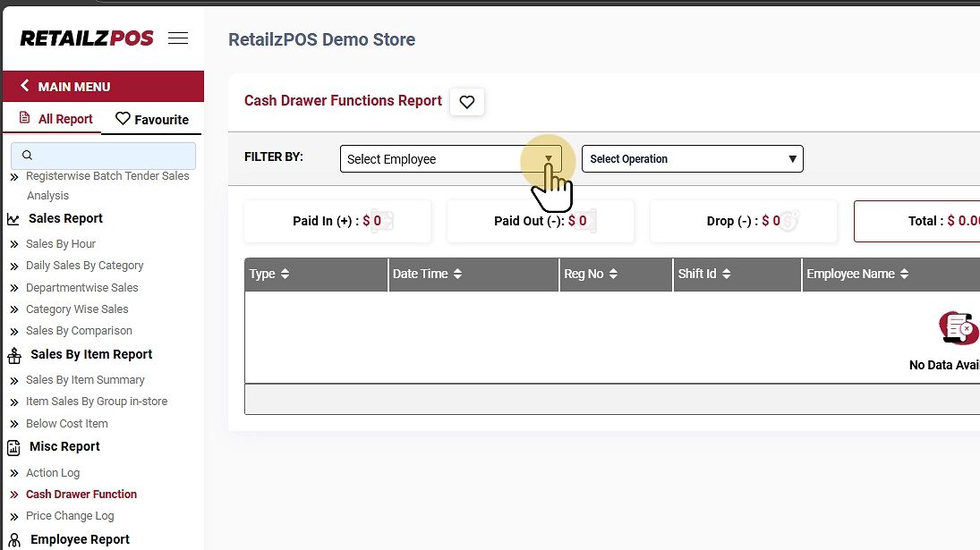Toggle the hamburger sidebar menu icon
Screen dimensions: 980x550
[x=178, y=38]
